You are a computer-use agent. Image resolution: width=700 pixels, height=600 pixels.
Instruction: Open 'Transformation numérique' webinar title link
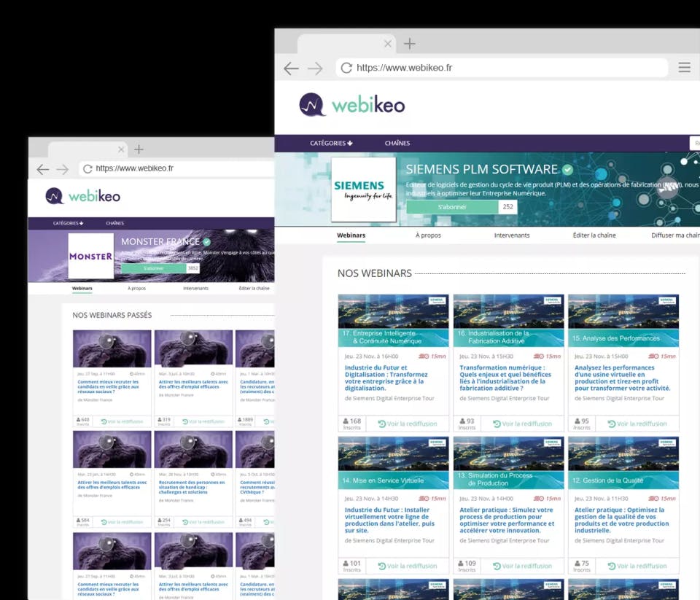click(x=505, y=378)
